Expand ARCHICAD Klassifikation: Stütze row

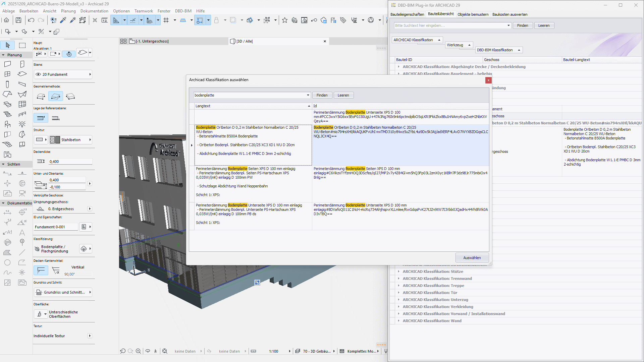click(398, 271)
